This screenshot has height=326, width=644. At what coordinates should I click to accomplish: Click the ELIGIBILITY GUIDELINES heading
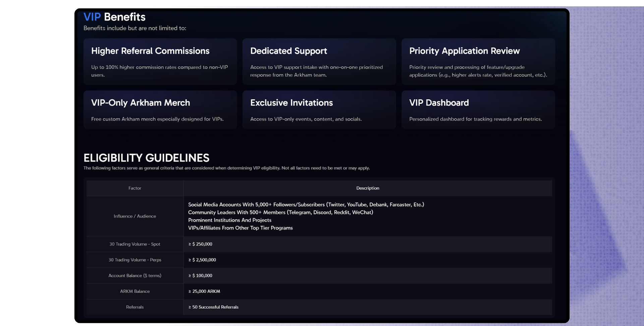[146, 158]
